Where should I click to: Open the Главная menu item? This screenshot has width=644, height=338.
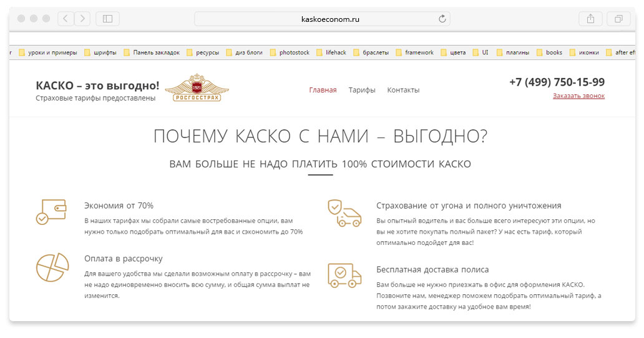[323, 90]
